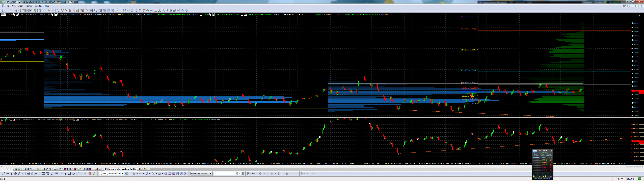Switch to the GBPUSD workspace tab

click(48, 169)
